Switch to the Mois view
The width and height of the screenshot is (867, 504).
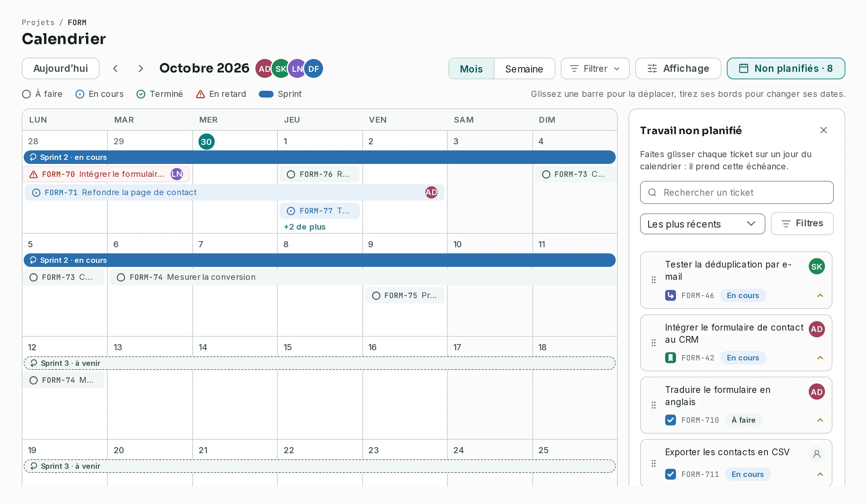pyautogui.click(x=471, y=69)
